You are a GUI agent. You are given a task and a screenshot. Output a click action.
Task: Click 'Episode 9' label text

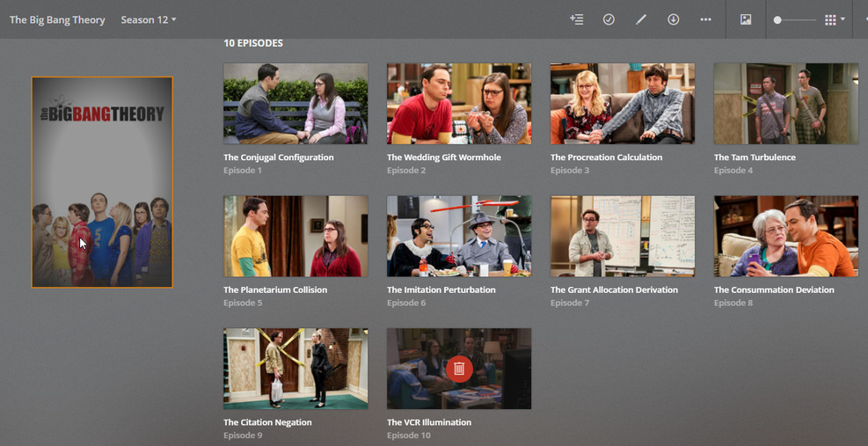click(x=243, y=435)
